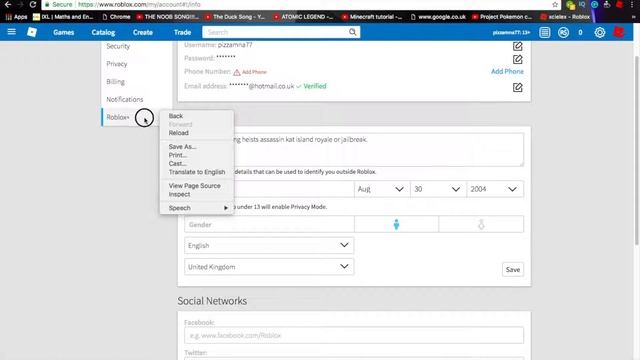Click the browser address bar URL

[x=139, y=4]
